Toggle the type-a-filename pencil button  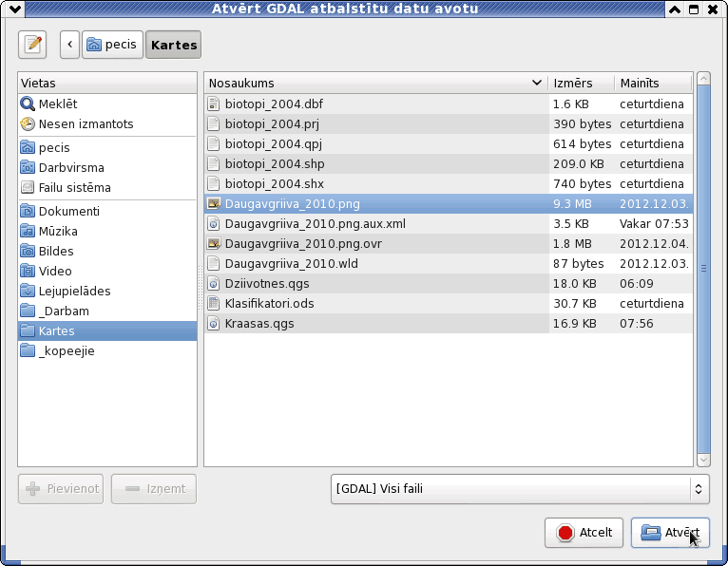coord(32,45)
